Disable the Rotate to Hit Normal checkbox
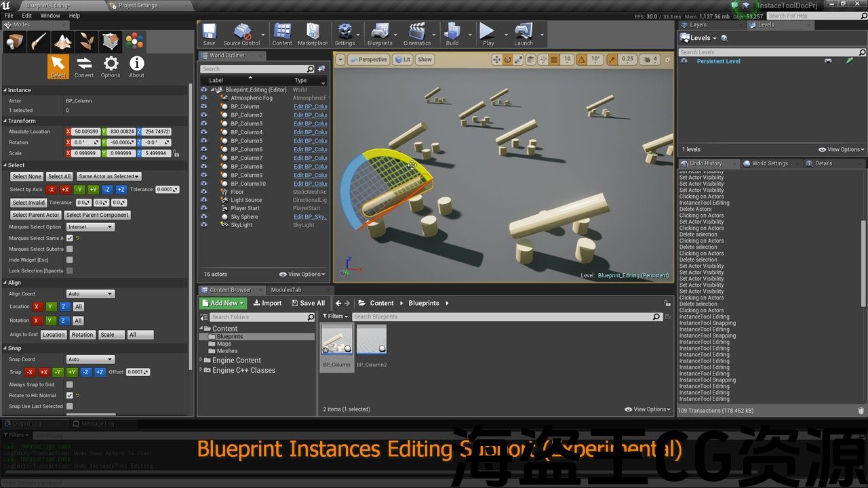Viewport: 868px width, 488px height. (69, 395)
